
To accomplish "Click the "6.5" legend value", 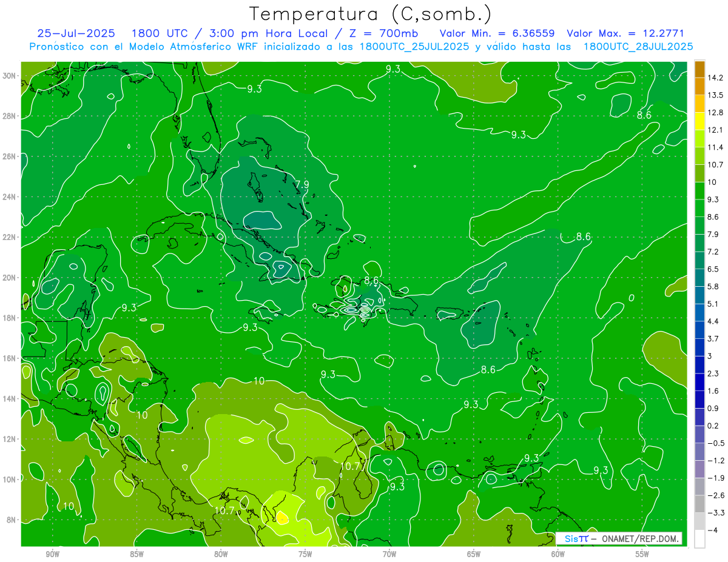I will (x=713, y=269).
